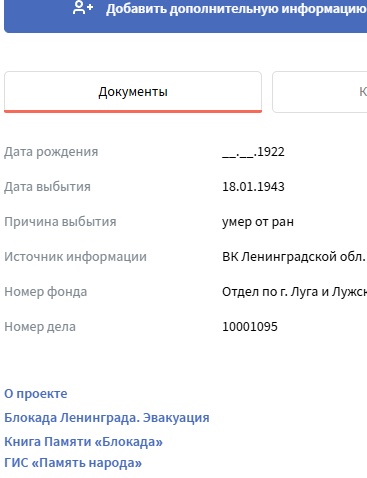This screenshot has width=367, height=478.
Task: Open the partially visible tab beside Документы
Action: (x=320, y=92)
